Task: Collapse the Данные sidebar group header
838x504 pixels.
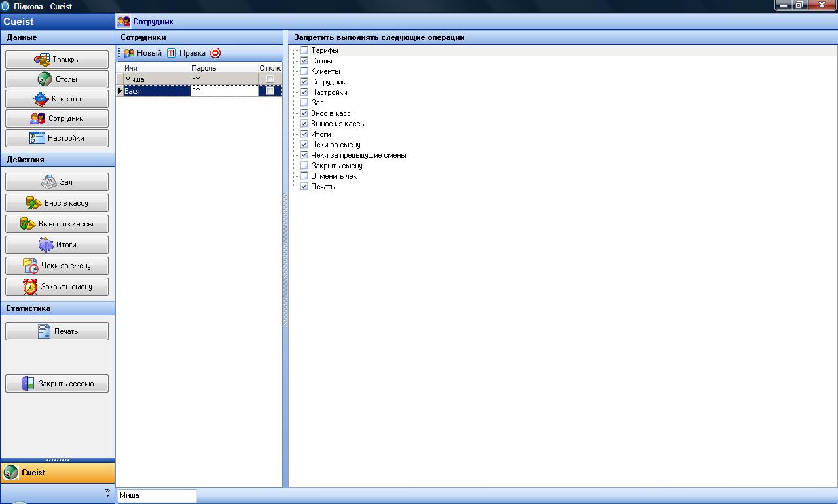Action: click(57, 37)
